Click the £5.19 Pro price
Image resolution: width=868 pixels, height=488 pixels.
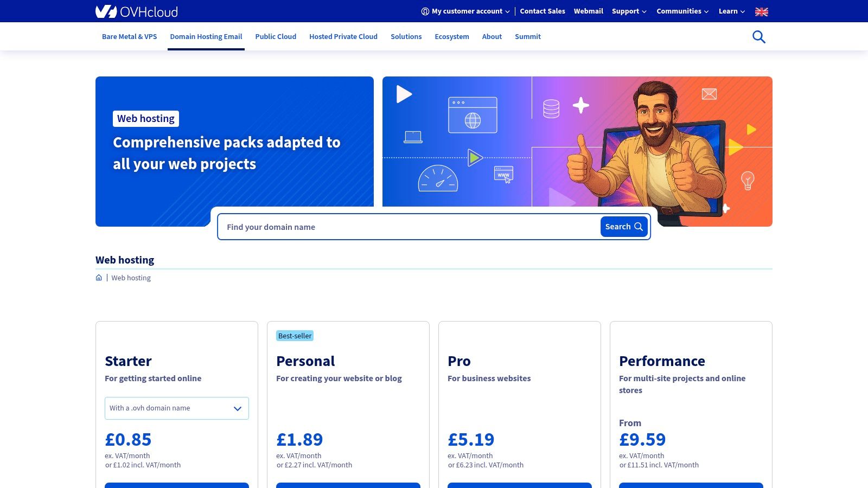(471, 439)
